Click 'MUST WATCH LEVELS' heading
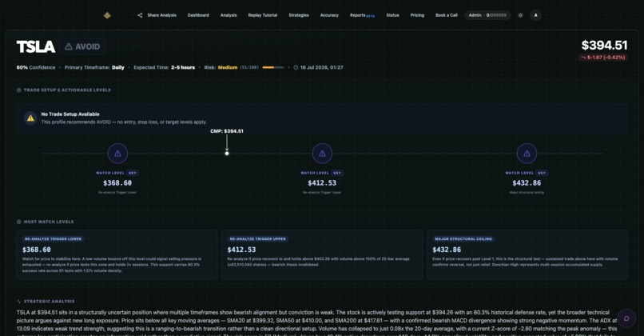This screenshot has height=336, width=644. tap(49, 222)
